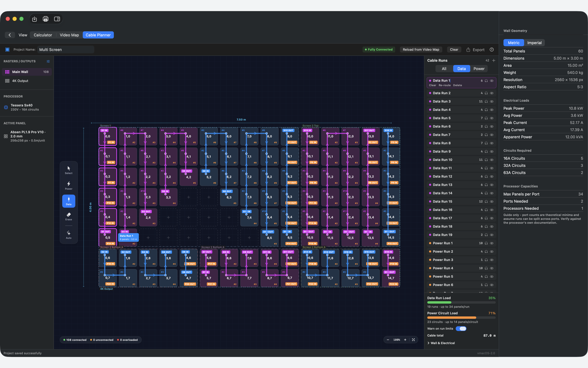Click headphone icon for Power Run 1
Viewport: 588px width, 368px height.
486,243
